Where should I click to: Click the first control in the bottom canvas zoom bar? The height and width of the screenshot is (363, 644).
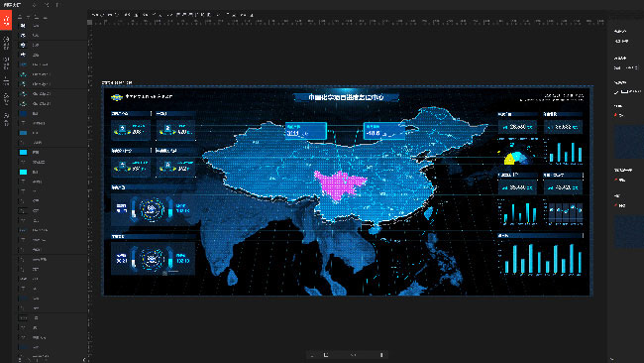312,355
